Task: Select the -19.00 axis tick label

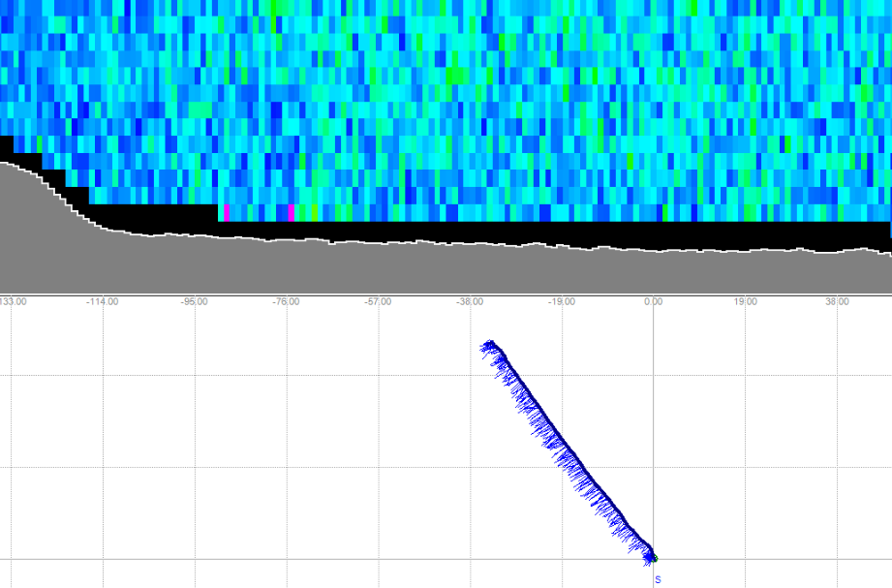Action: (561, 301)
